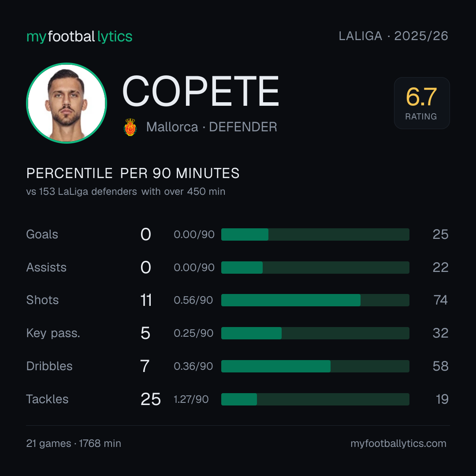The height and width of the screenshot is (476, 476).
Task: Select the COPETE player name heading
Action: click(201, 91)
